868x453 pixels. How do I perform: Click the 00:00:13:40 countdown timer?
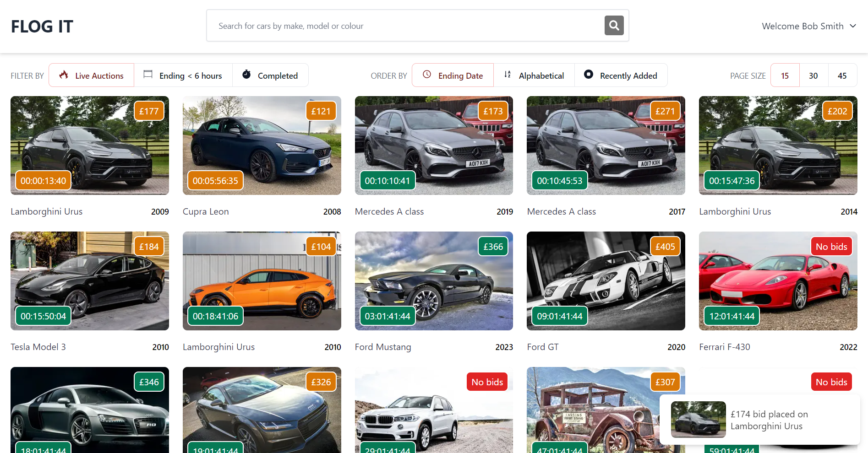click(44, 181)
